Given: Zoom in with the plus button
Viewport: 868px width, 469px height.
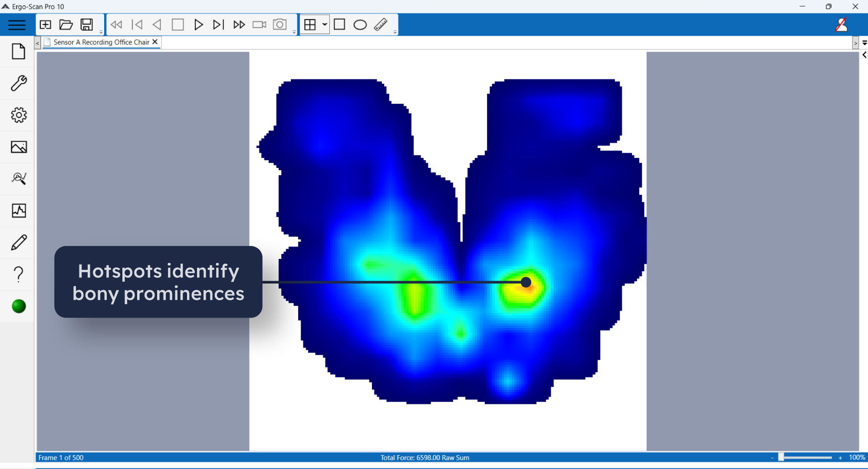Looking at the screenshot, I should [840, 458].
